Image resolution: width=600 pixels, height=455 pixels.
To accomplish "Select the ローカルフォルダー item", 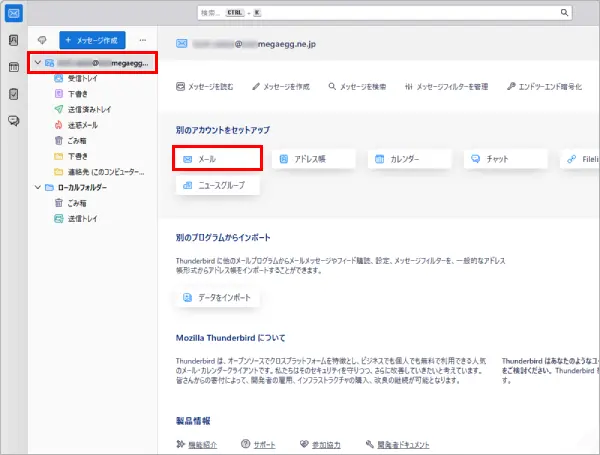I will (x=82, y=188).
